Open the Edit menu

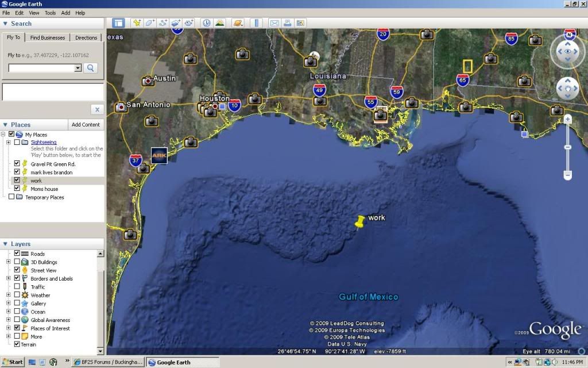point(19,13)
